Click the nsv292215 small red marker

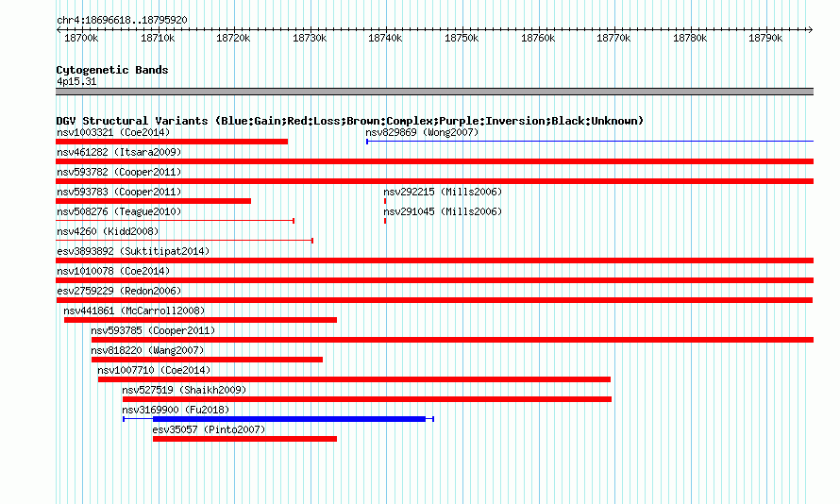coord(385,201)
